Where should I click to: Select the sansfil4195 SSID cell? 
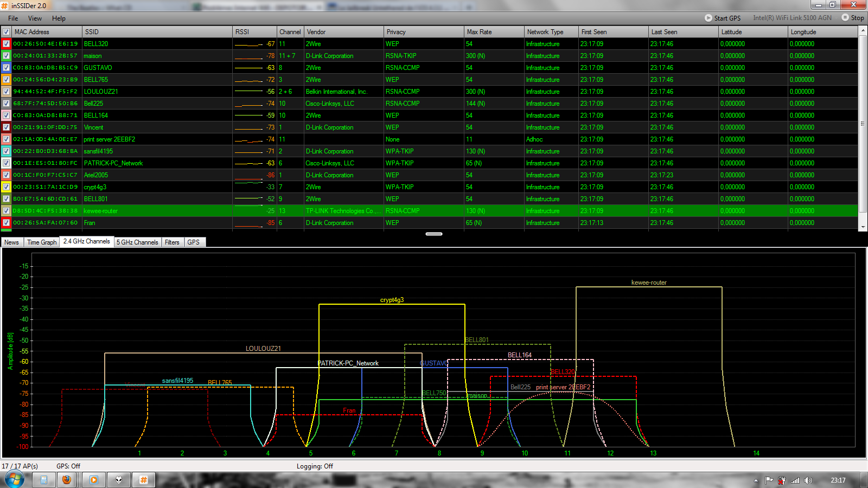coord(157,151)
